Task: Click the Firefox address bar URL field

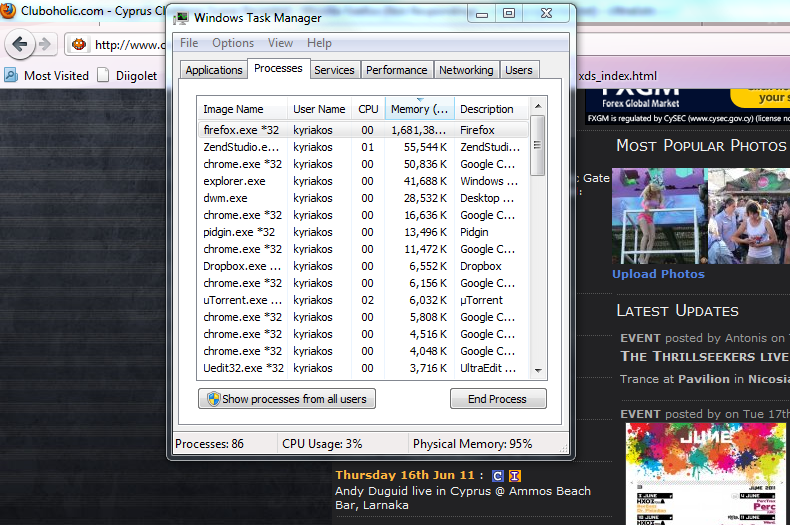Action: [129, 45]
